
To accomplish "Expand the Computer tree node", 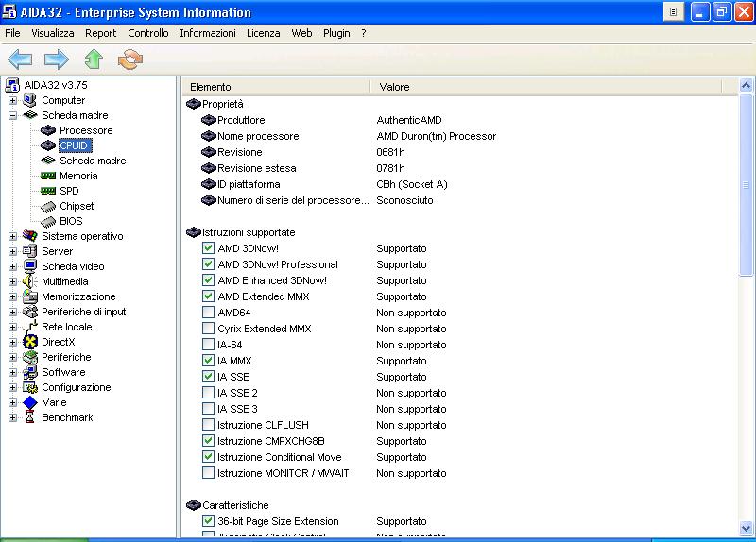I will 12,100.
